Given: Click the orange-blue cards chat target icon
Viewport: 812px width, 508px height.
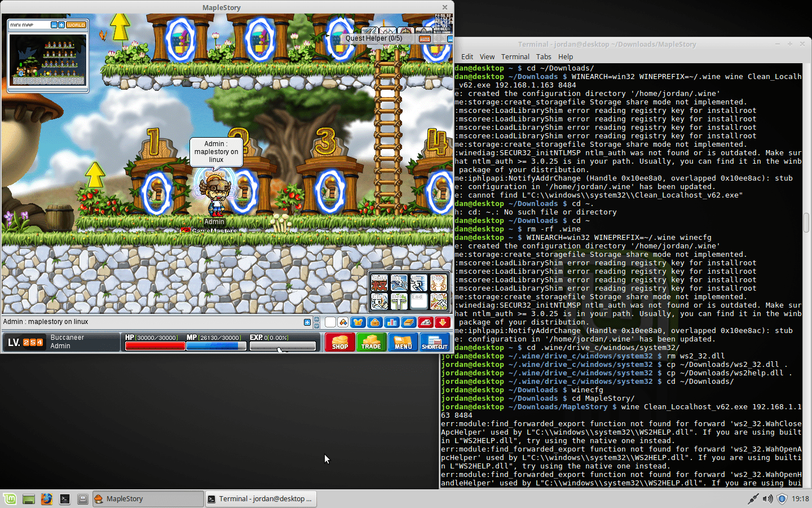Looking at the screenshot, I should [343, 322].
